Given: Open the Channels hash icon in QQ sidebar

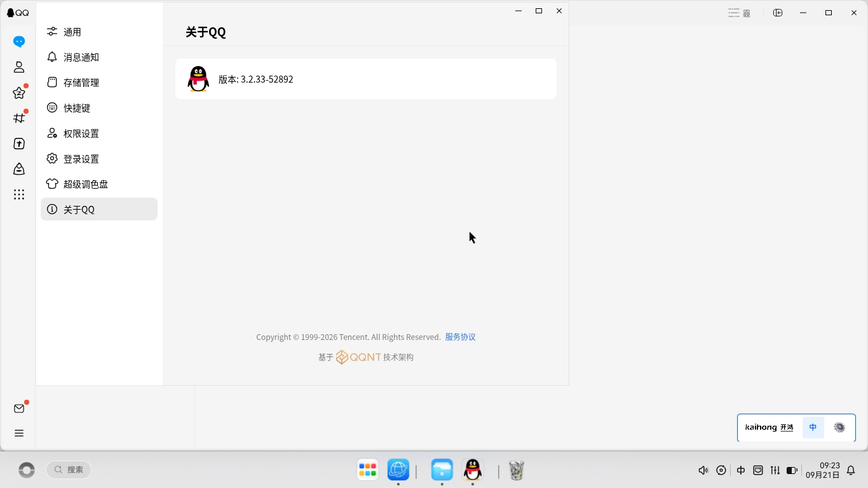Looking at the screenshot, I should 19,118.
